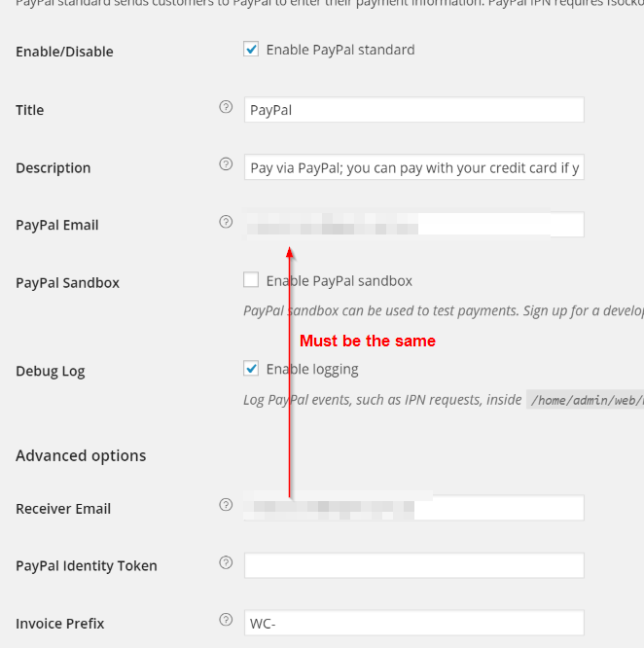Enable the PayPal sandbox checkbox

tap(251, 280)
